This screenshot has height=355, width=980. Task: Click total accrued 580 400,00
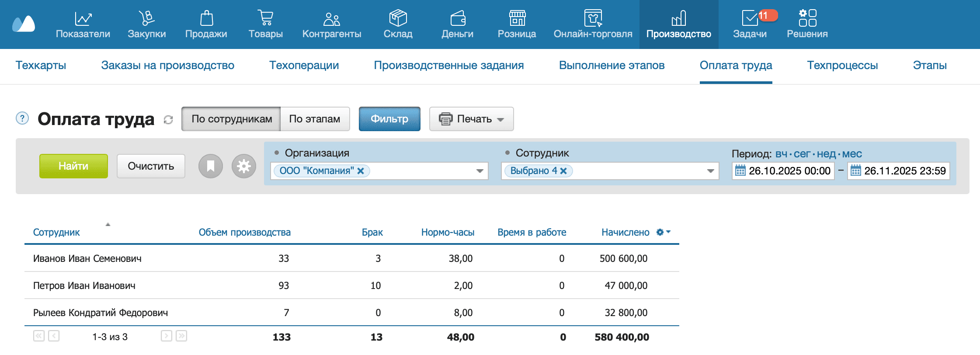tap(622, 337)
